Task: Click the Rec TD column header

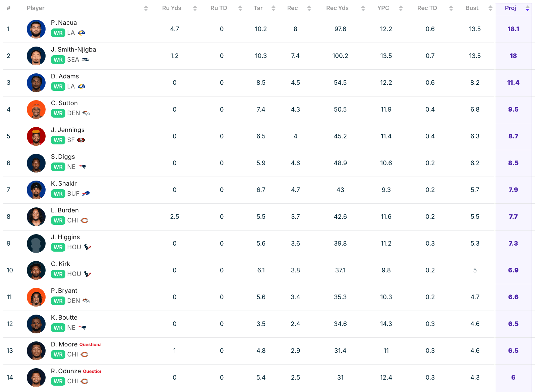Action: (427, 8)
